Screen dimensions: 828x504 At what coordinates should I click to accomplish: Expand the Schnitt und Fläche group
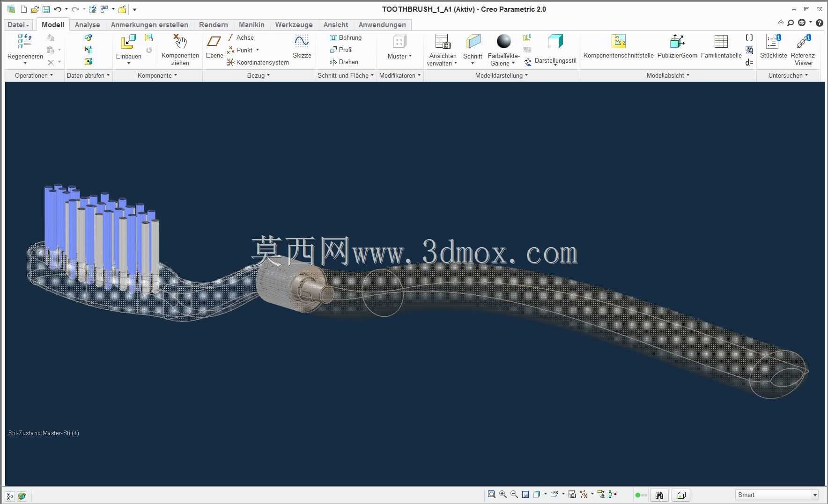coord(346,75)
